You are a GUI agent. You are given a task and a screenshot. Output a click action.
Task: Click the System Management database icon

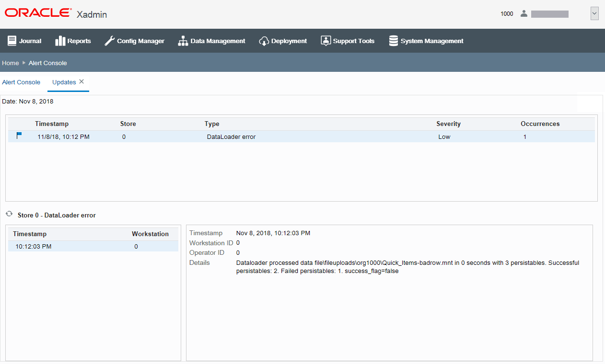click(394, 41)
